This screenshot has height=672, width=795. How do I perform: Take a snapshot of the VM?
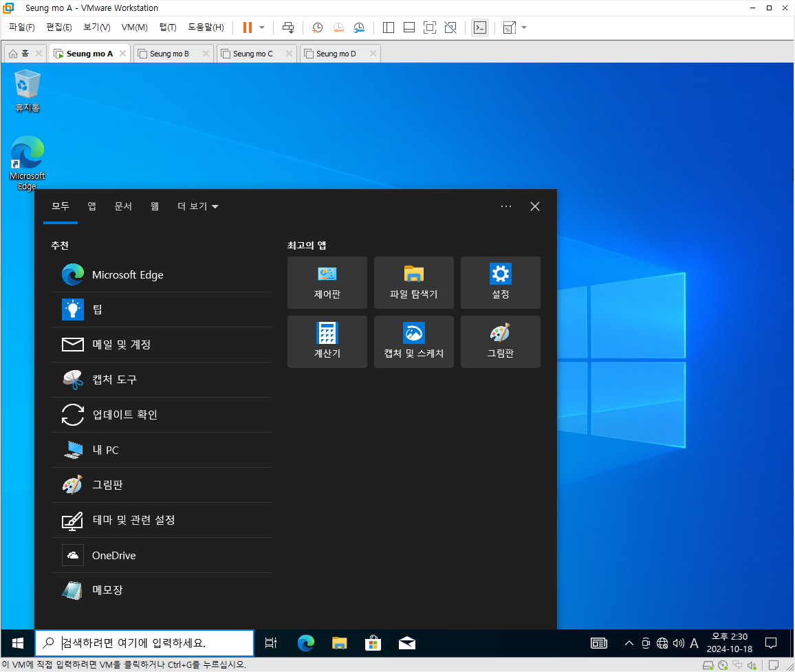[x=318, y=28]
